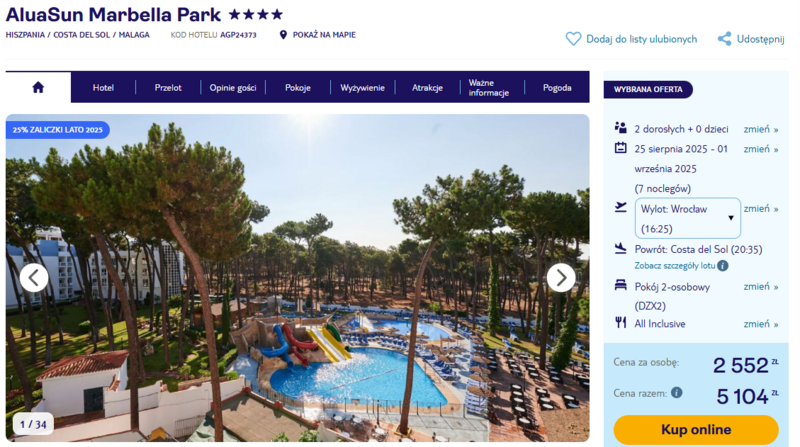Click info icon next to flight details
The image size is (800, 447).
[x=722, y=265]
